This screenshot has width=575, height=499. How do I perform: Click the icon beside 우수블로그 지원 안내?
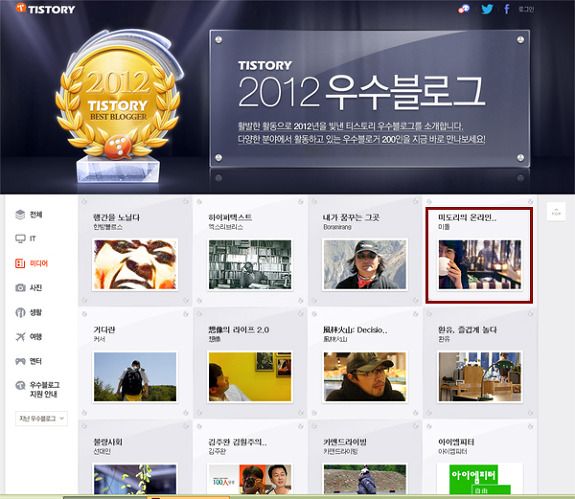coord(20,386)
